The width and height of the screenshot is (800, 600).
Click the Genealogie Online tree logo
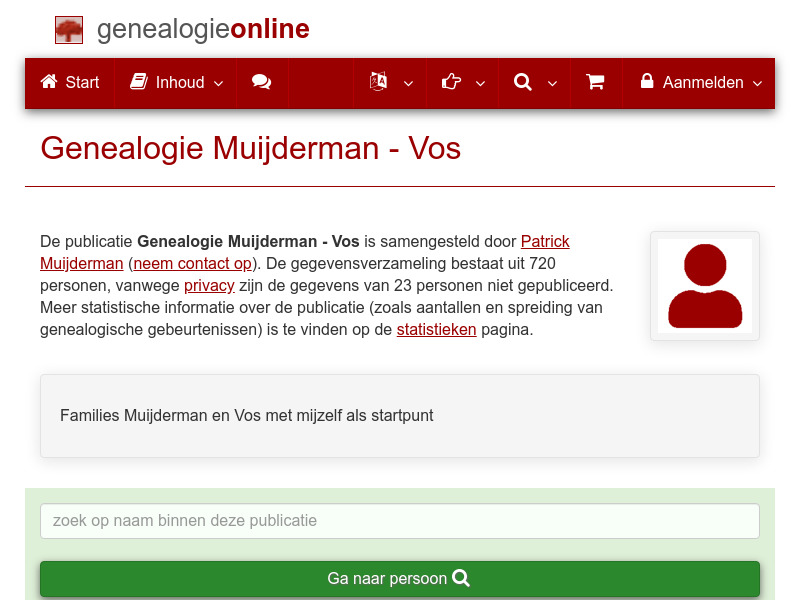[x=69, y=29]
